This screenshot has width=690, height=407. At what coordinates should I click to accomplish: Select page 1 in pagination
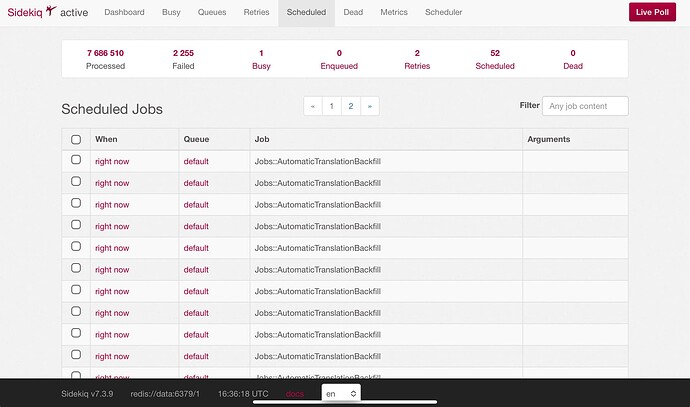click(332, 106)
